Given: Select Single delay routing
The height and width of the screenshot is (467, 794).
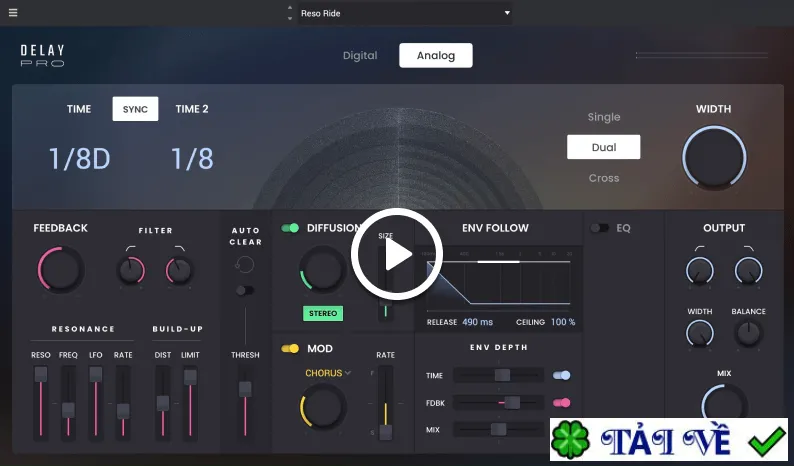Looking at the screenshot, I should pos(604,117).
